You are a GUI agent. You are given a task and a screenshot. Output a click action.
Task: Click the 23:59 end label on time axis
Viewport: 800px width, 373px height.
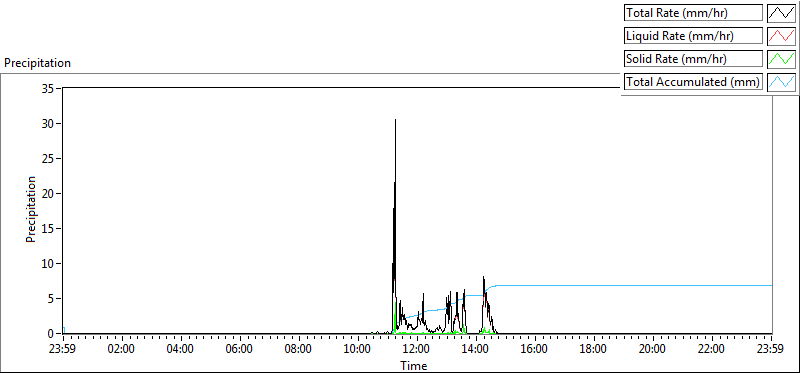point(772,350)
